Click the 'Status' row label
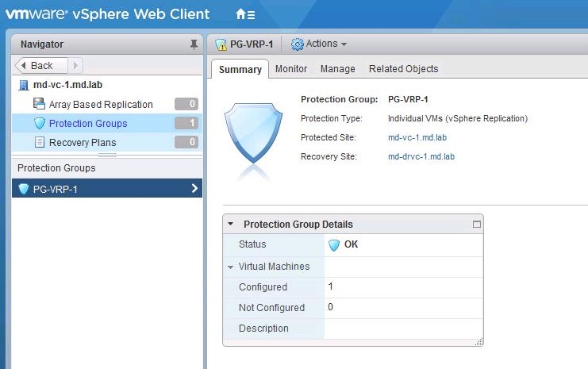This screenshot has width=588, height=369. [x=252, y=244]
